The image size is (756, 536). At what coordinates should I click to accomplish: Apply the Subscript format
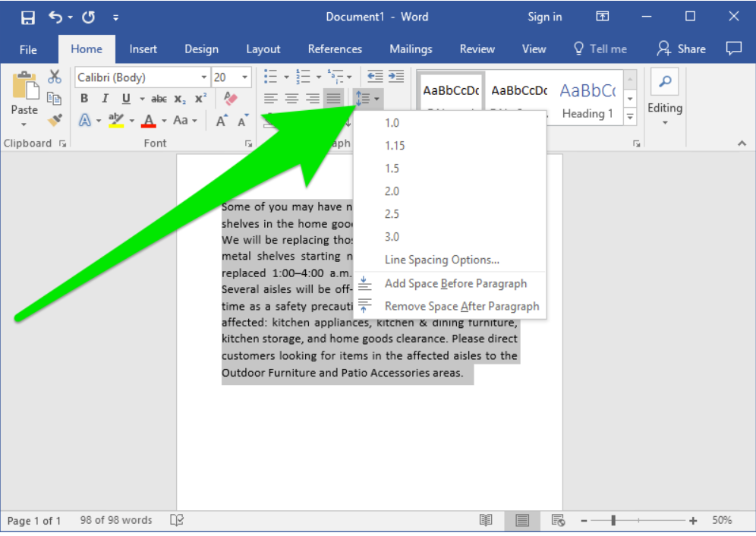pos(180,99)
